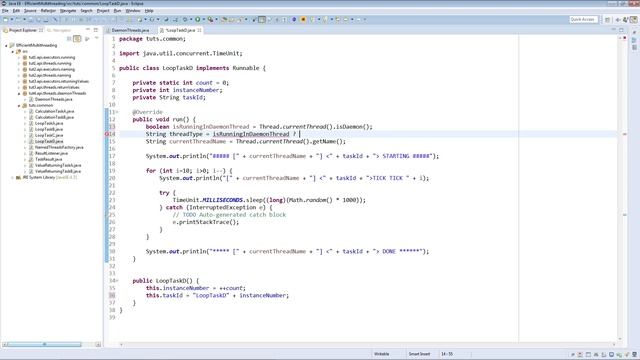Click the Run External Tools toolbar icon
This screenshot has height=360, width=640.
pos(210,19)
